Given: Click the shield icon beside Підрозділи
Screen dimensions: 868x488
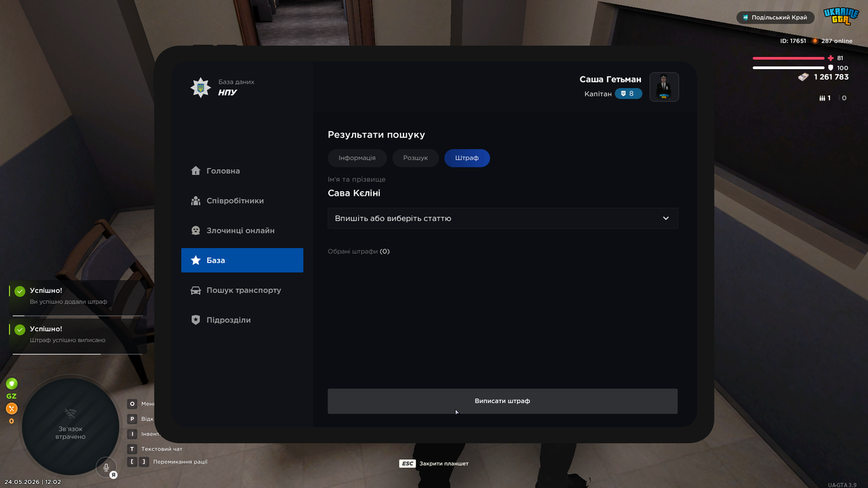Looking at the screenshot, I should pos(195,320).
